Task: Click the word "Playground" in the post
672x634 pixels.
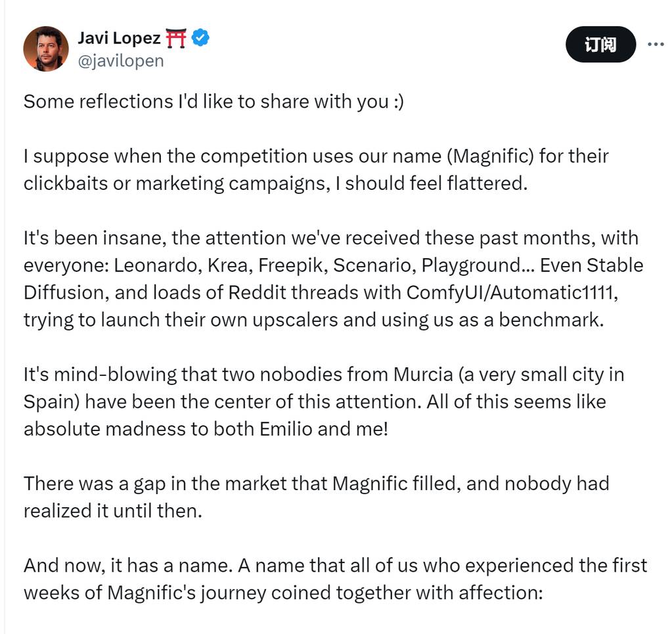Action: point(470,265)
